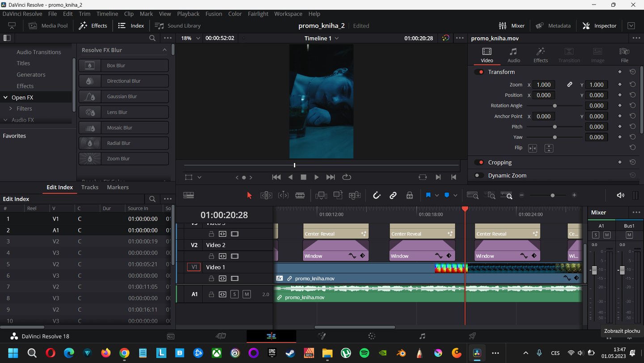Expand the Filters tree item

(11, 108)
